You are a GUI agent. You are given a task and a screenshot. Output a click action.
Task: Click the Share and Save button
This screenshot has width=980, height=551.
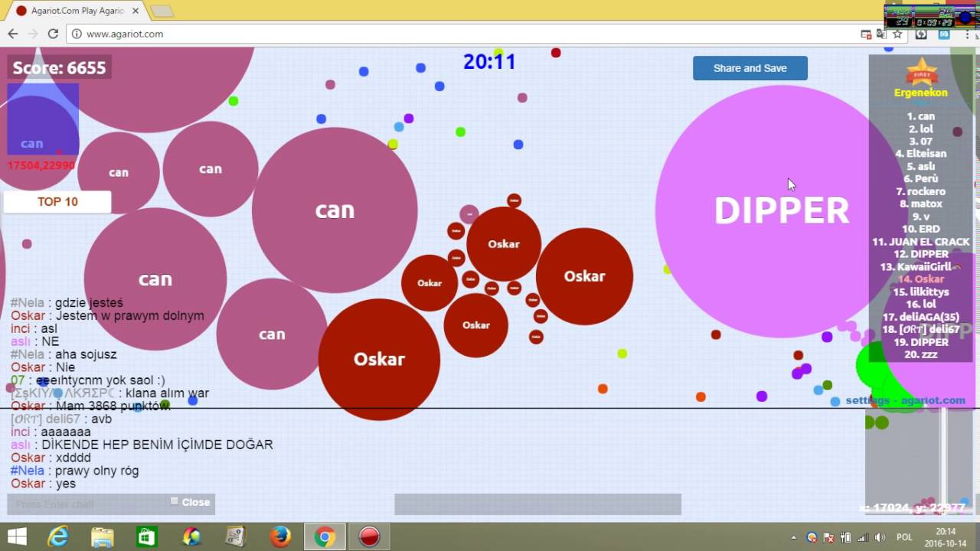(750, 68)
